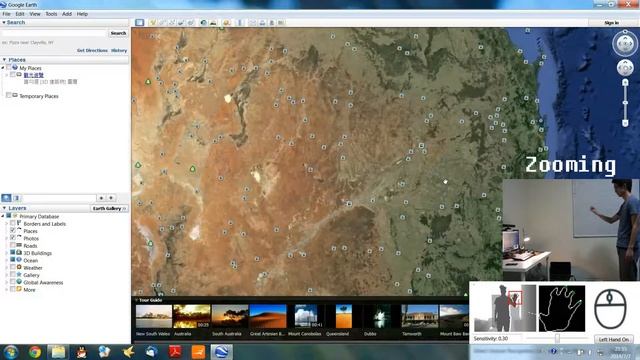Expand the More layer tree node
The height and width of the screenshot is (360, 640).
coord(7,290)
